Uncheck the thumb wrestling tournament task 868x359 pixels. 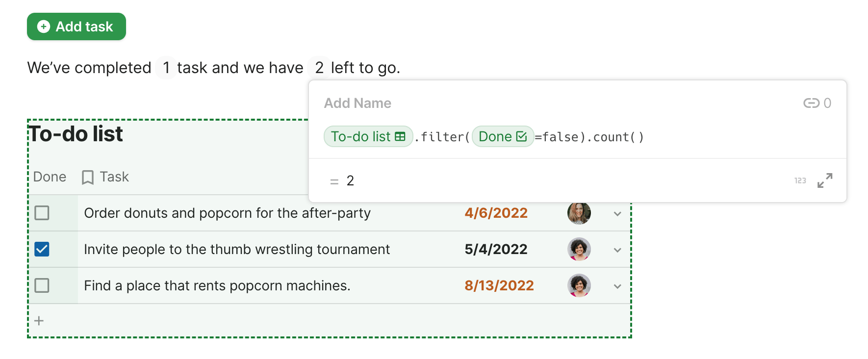pyautogui.click(x=42, y=249)
